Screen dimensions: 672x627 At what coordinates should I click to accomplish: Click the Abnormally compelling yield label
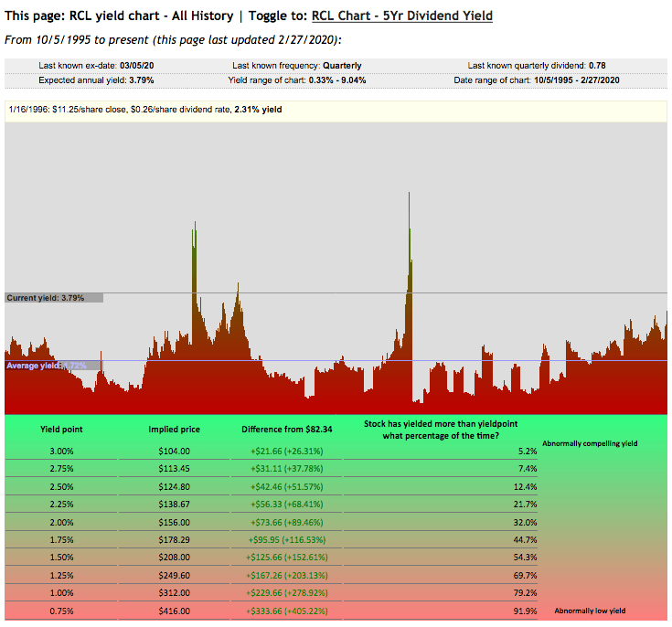click(x=590, y=443)
